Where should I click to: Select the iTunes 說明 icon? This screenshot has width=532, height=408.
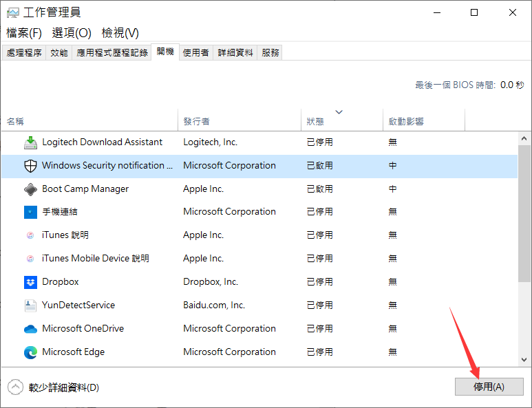coord(30,235)
